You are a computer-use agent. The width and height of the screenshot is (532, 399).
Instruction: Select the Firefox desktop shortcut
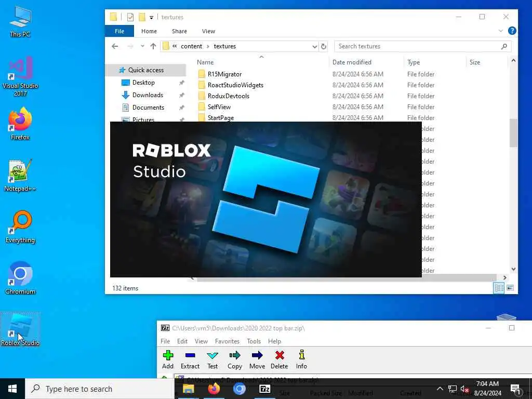[x=20, y=124]
